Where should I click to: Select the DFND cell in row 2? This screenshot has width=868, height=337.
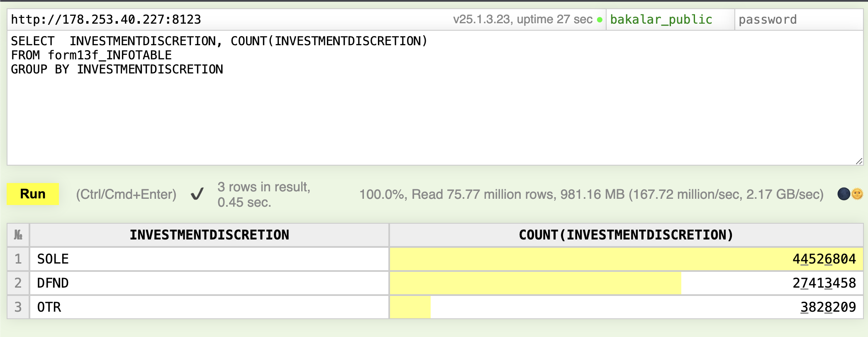pos(53,283)
